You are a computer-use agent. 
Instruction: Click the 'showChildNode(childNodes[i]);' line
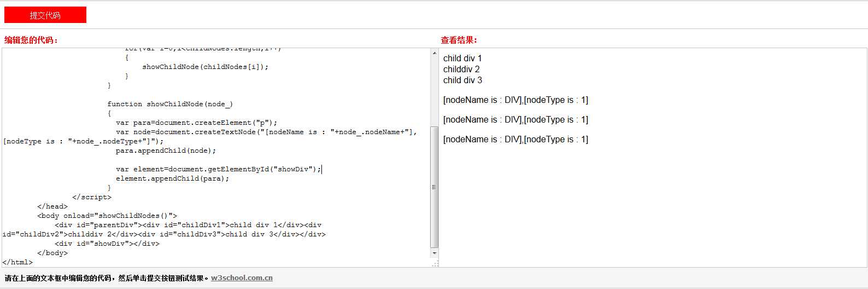point(206,67)
